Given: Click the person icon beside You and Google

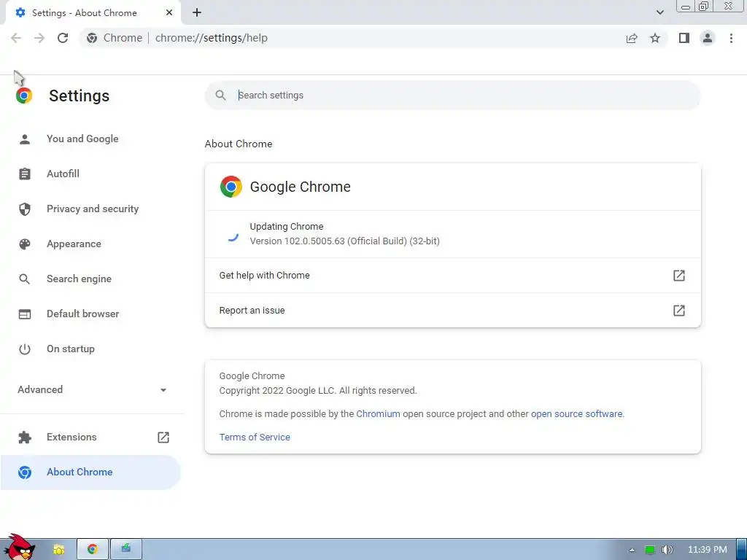Looking at the screenshot, I should click(x=25, y=139).
